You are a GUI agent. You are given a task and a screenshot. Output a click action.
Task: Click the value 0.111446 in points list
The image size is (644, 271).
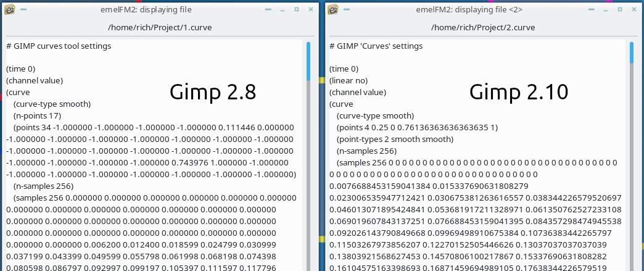[238, 128]
